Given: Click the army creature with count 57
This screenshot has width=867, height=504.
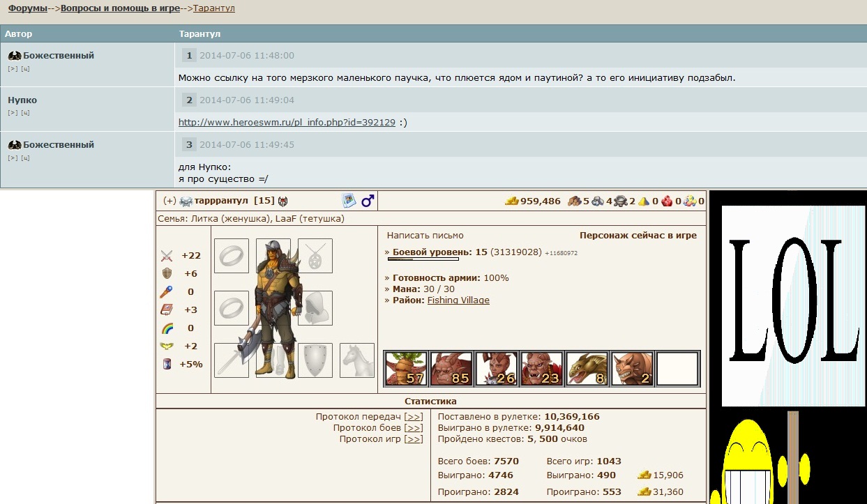Looking at the screenshot, I should click(x=406, y=369).
